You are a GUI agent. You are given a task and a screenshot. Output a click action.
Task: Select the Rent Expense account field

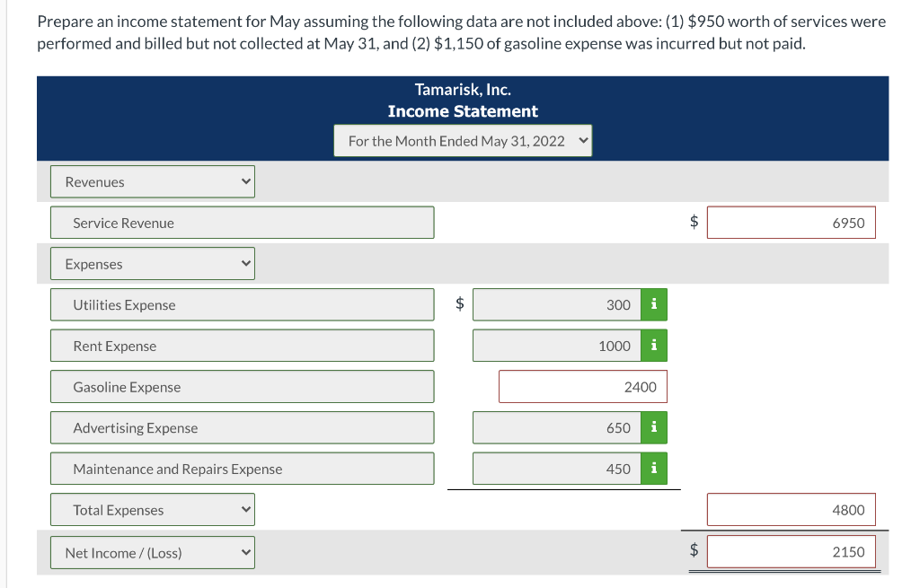click(242, 346)
